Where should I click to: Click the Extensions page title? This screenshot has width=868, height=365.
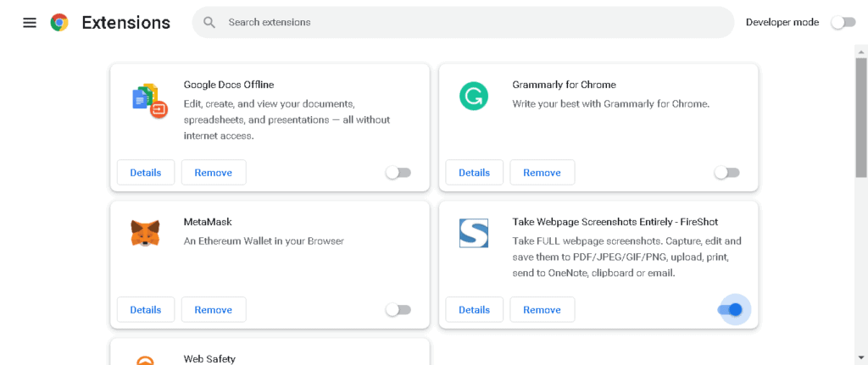click(x=126, y=23)
